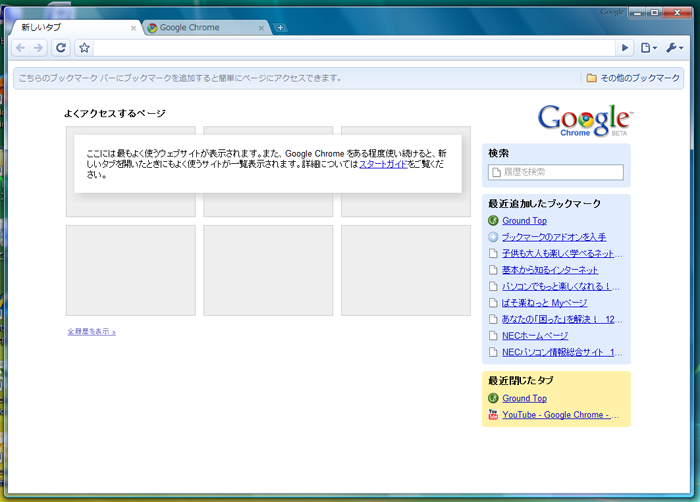
Task: Show full history via 全履歴を表示
Action: (x=92, y=331)
